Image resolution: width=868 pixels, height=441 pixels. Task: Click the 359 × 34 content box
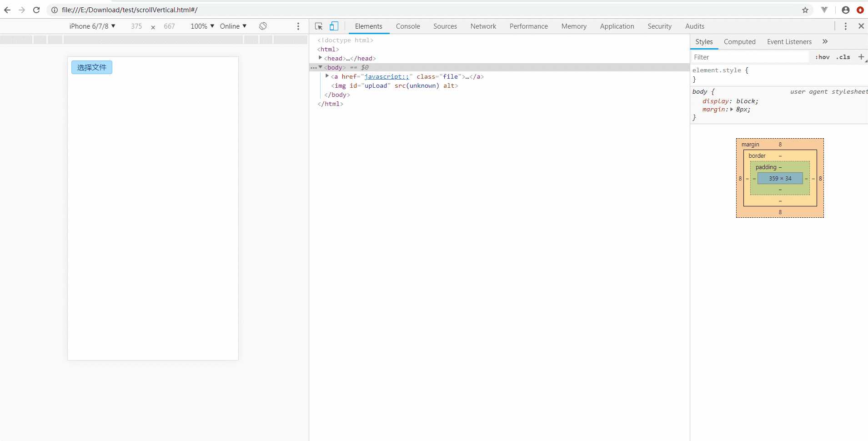pos(780,178)
